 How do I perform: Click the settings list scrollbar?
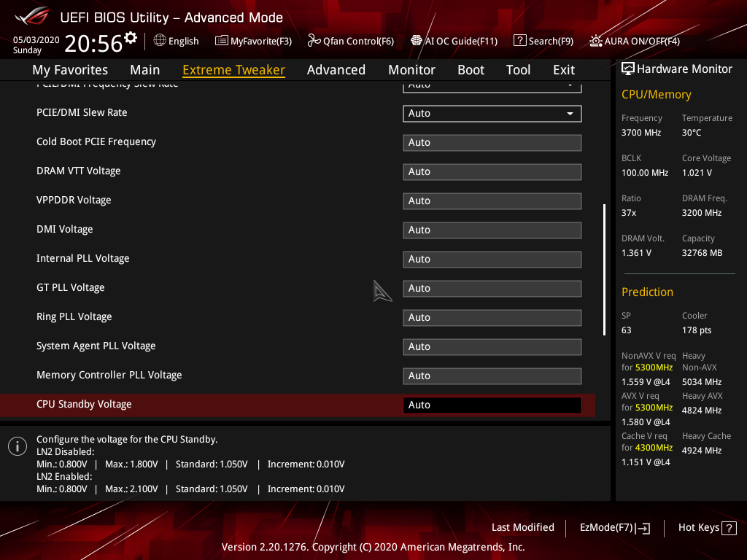pyautogui.click(x=604, y=270)
